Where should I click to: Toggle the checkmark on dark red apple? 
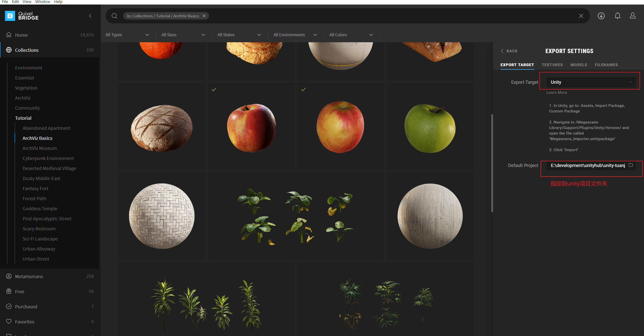pyautogui.click(x=214, y=90)
